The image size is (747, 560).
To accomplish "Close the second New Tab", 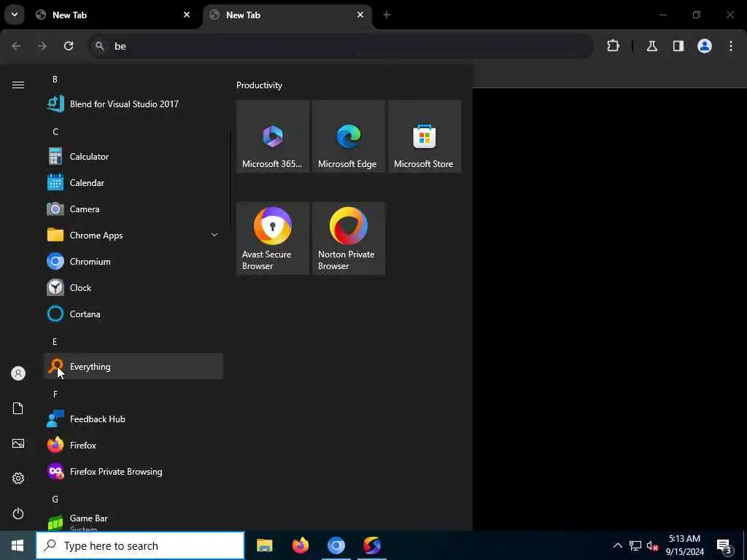I will pos(360,15).
